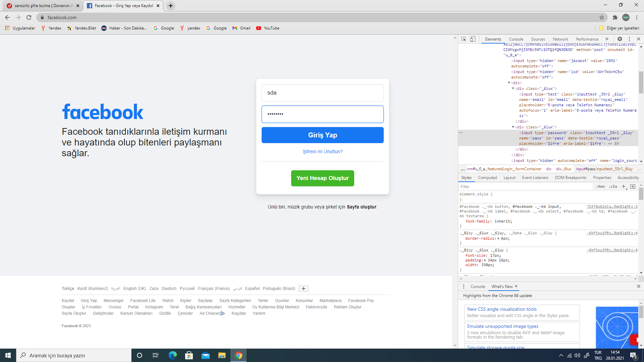Activate the inspect element picker icon
Viewport: 644px width, 362px height.
click(464, 39)
